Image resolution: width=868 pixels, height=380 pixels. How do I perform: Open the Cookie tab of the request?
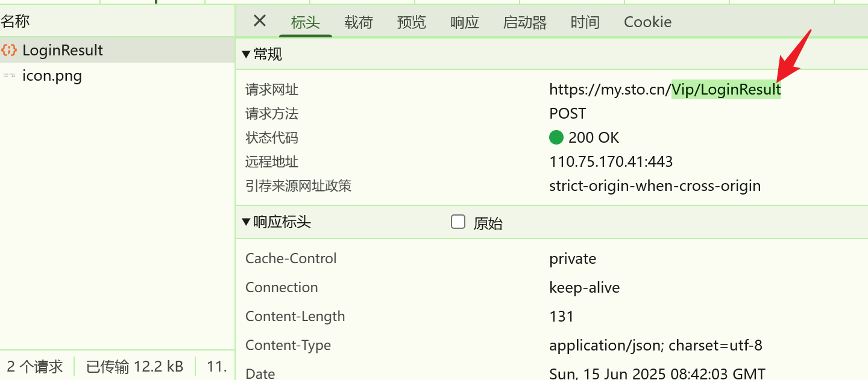[647, 22]
